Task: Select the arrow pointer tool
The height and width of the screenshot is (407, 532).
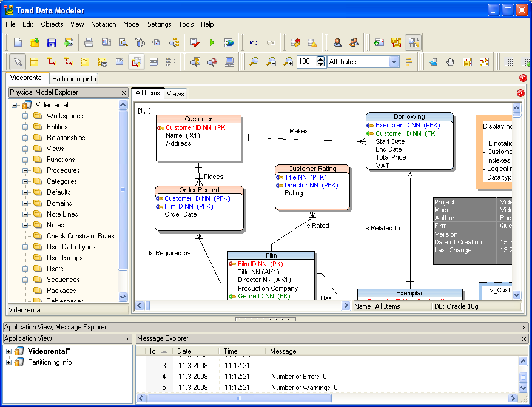Action: click(18, 62)
